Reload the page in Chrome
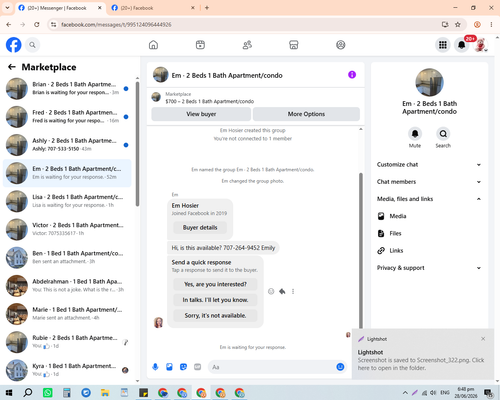Viewport: 500px width, 400px height. (x=37, y=24)
